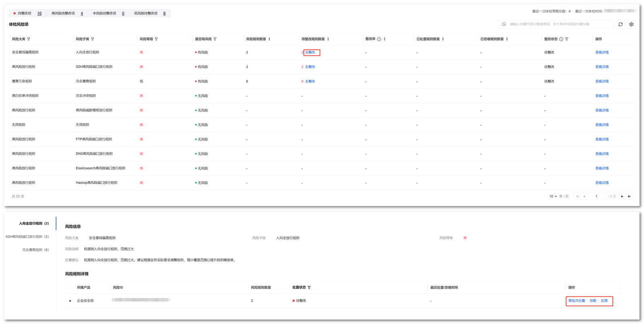
Task: View details of FTP高风险端口放行规则
Action: (x=602, y=139)
